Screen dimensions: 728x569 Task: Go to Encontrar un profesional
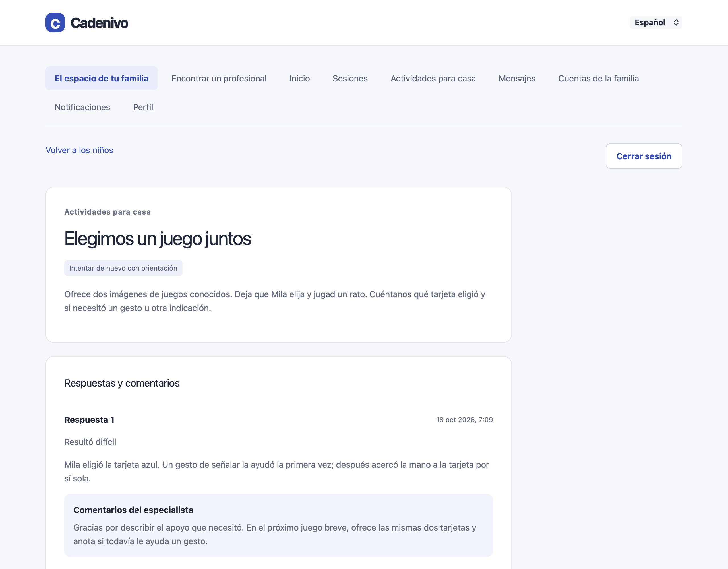click(219, 78)
